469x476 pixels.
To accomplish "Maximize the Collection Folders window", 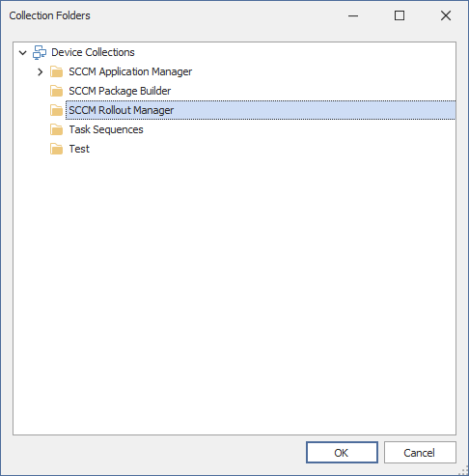I will pyautogui.click(x=400, y=15).
